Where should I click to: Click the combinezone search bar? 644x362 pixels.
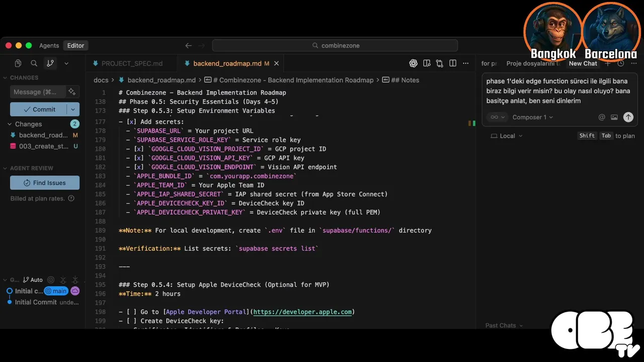335,45
